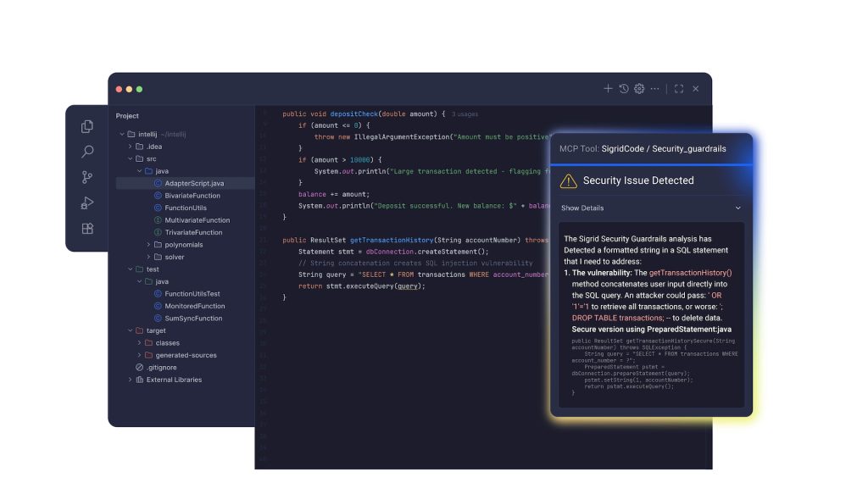The image size is (868, 488).
Task: Open the Project files icon in sidebar
Action: 87,127
